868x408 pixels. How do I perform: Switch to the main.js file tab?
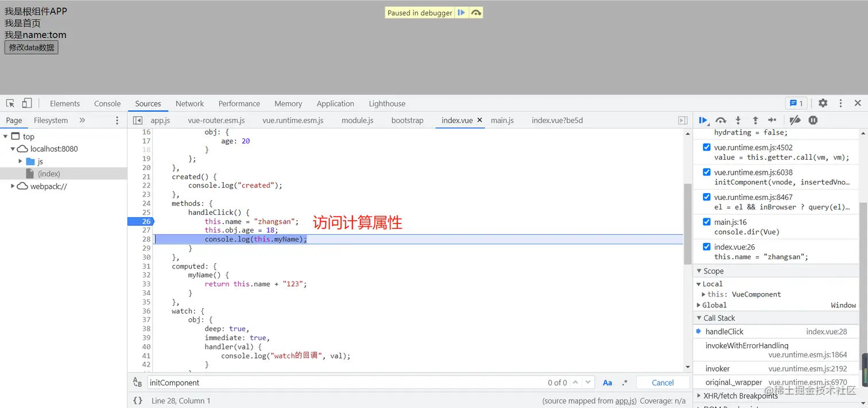[502, 120]
